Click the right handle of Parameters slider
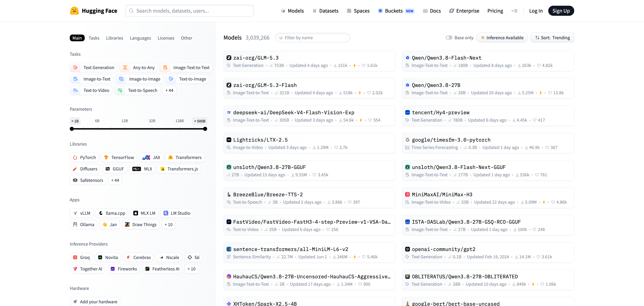The width and height of the screenshot is (644, 306). pyautogui.click(x=205, y=129)
